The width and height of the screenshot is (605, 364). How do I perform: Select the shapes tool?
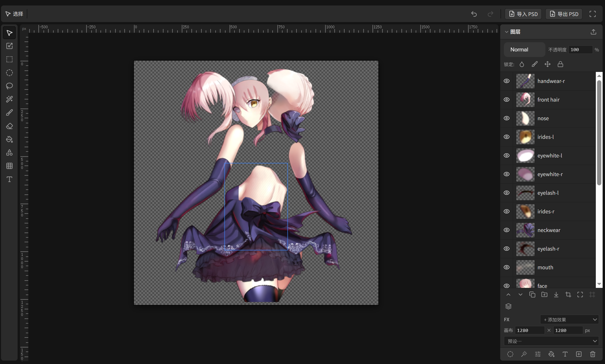tap(9, 152)
